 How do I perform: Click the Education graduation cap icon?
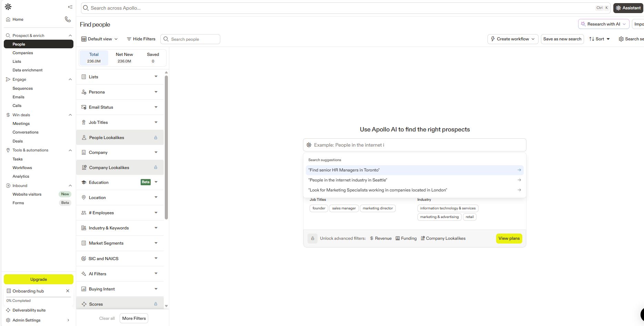tap(84, 182)
